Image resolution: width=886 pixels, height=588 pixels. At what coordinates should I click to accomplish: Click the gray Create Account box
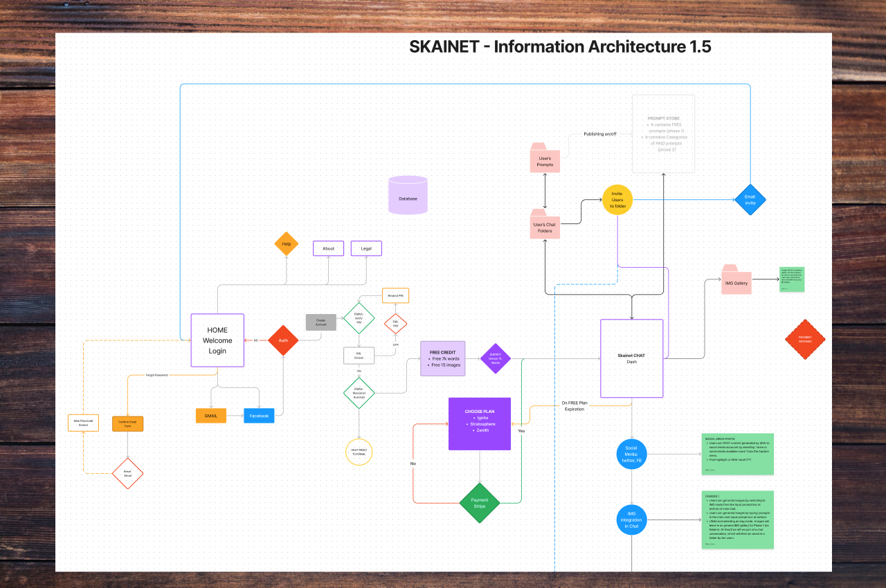321,322
